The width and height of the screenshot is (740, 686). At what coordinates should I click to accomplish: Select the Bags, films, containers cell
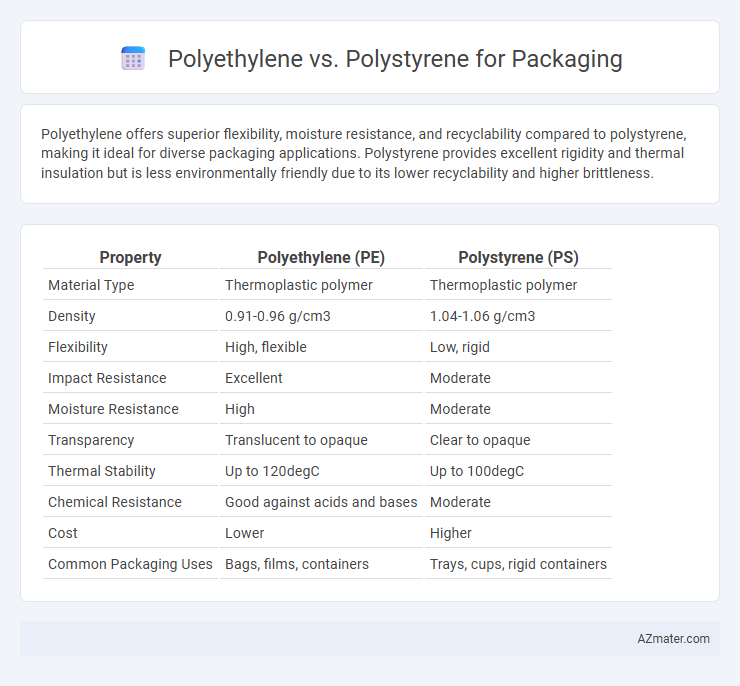[x=297, y=564]
